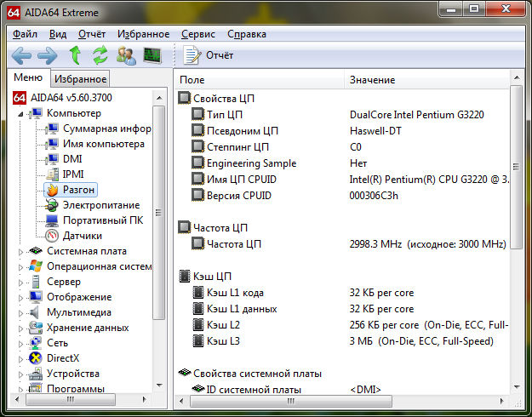
Task: Click the Мультимедиа speaker icon
Action: click(x=35, y=312)
